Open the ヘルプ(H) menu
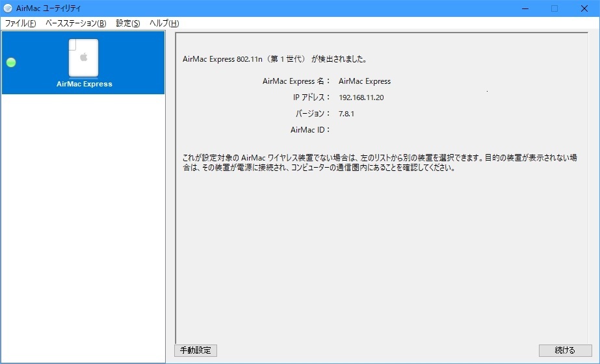 (164, 23)
